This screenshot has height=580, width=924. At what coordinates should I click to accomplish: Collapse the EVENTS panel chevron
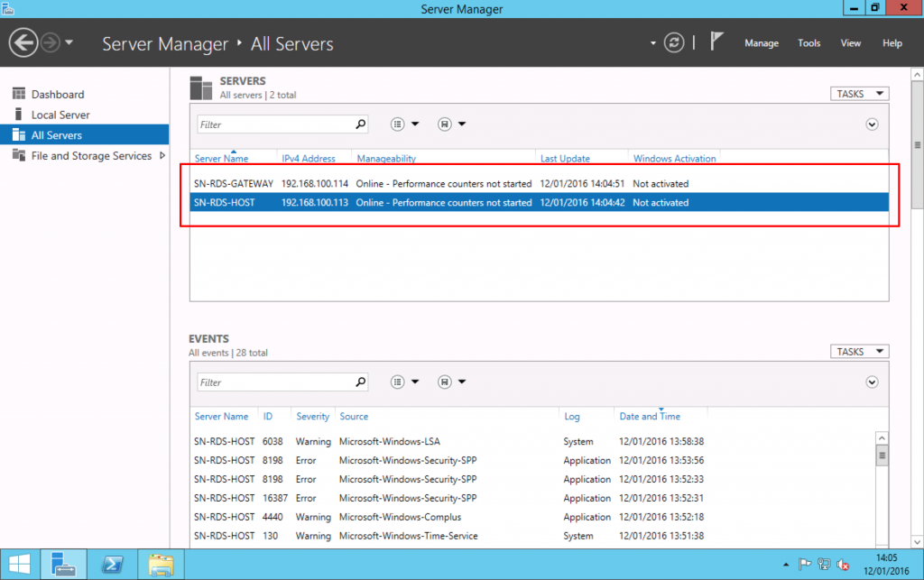tap(872, 382)
